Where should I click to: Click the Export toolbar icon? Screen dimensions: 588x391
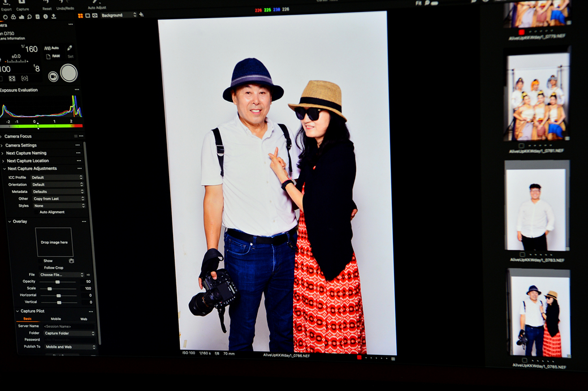pos(6,3)
